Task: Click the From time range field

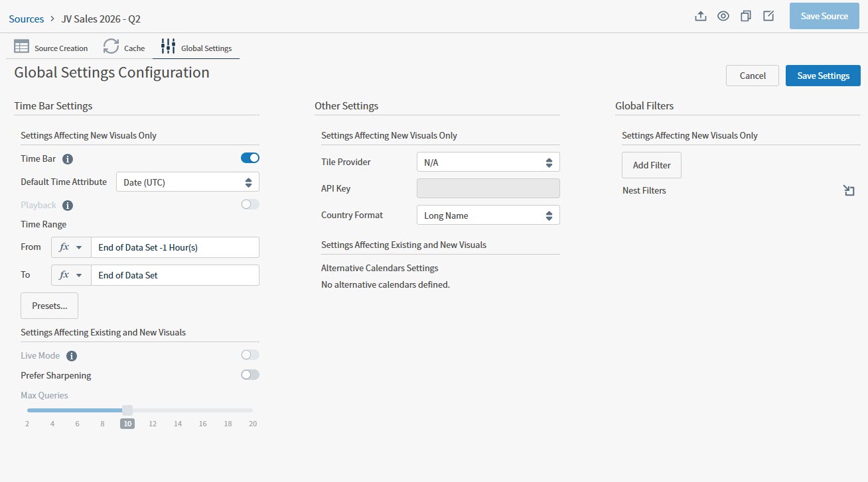Action: pyautogui.click(x=175, y=247)
